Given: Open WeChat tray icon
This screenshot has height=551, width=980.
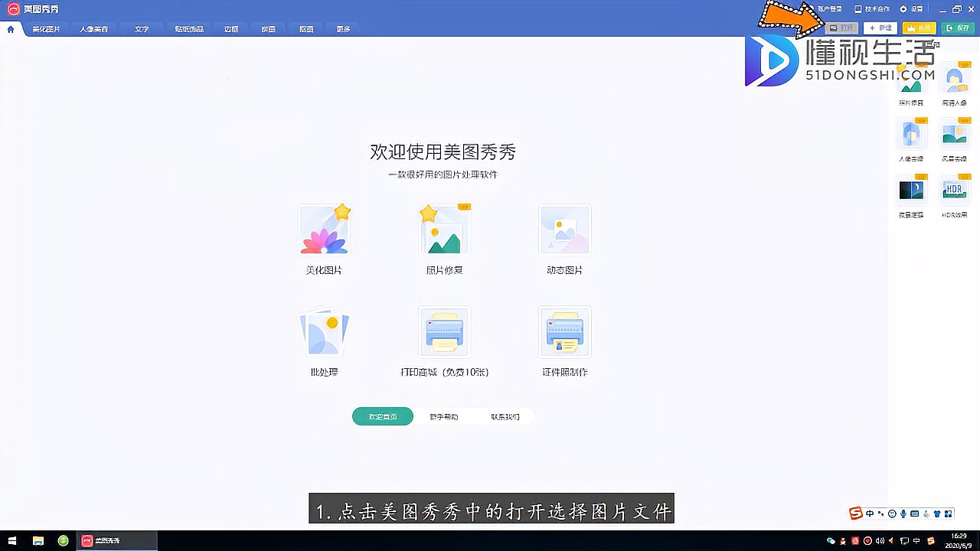Looking at the screenshot, I should point(831,541).
